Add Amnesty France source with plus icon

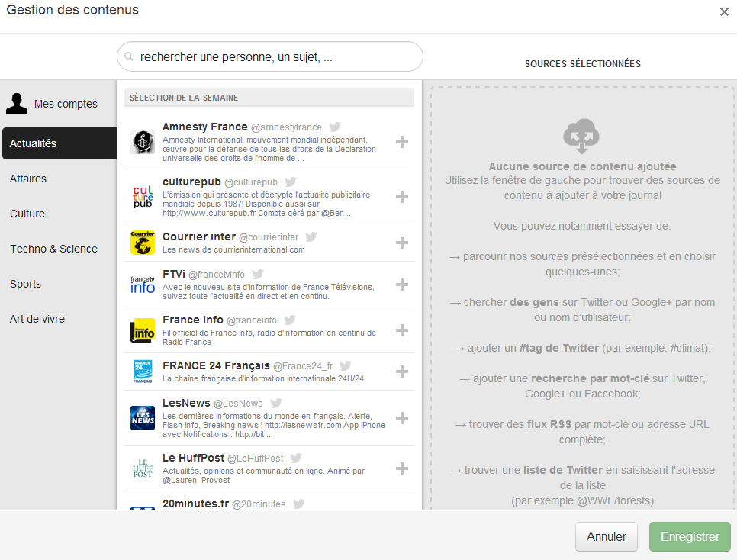click(x=402, y=141)
